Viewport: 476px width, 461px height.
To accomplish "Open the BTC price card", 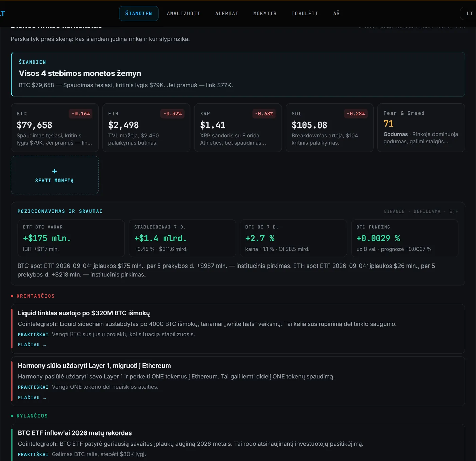I will click(55, 127).
